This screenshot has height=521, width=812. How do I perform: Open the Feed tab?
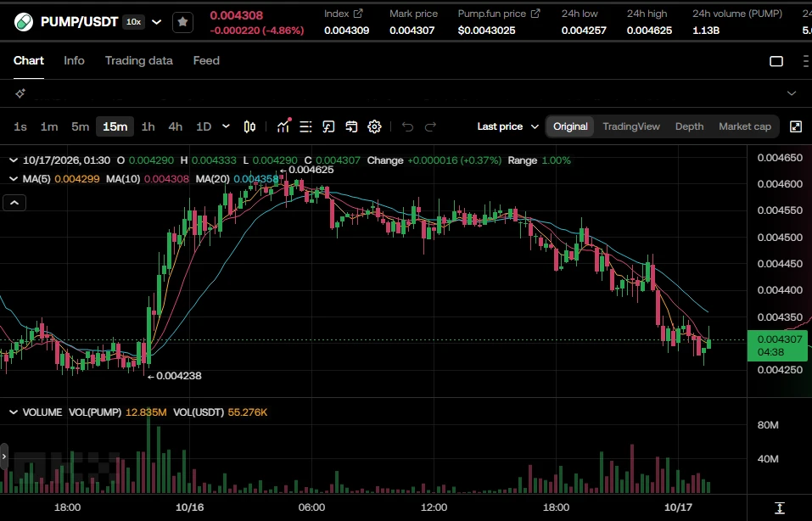click(206, 60)
